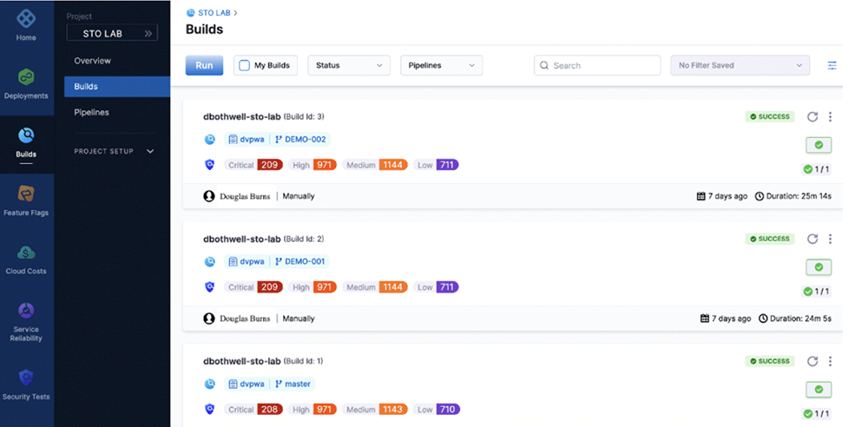Click the green stage status box of Build 3
The width and height of the screenshot is (868, 427).
(x=819, y=145)
